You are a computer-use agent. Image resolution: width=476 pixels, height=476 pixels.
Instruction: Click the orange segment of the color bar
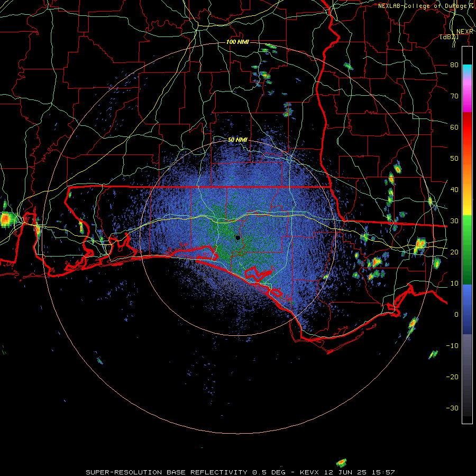[467, 175]
